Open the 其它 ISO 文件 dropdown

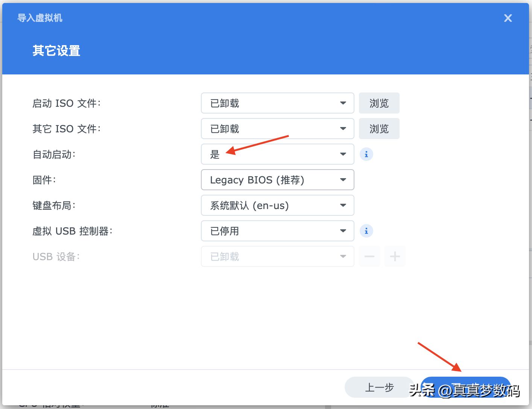click(278, 129)
